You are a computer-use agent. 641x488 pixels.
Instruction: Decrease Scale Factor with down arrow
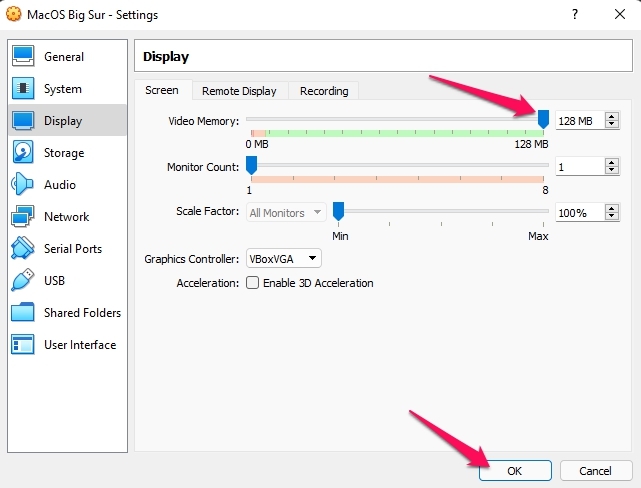pyautogui.click(x=612, y=216)
